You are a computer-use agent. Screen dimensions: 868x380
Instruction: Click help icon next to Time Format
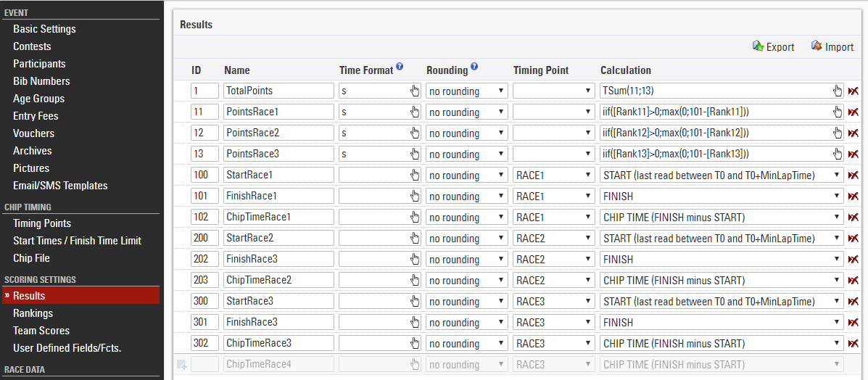pyautogui.click(x=400, y=67)
